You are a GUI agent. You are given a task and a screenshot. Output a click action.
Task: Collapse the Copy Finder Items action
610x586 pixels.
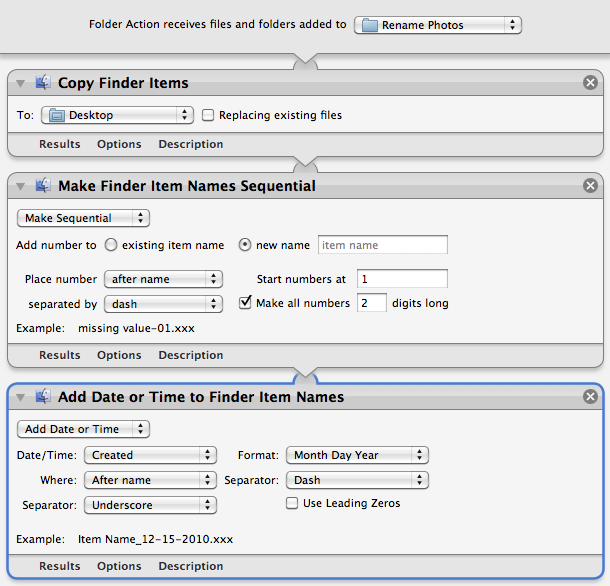coord(20,83)
